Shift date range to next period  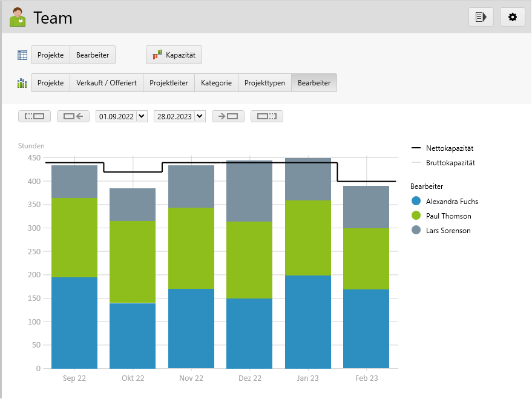pos(266,116)
